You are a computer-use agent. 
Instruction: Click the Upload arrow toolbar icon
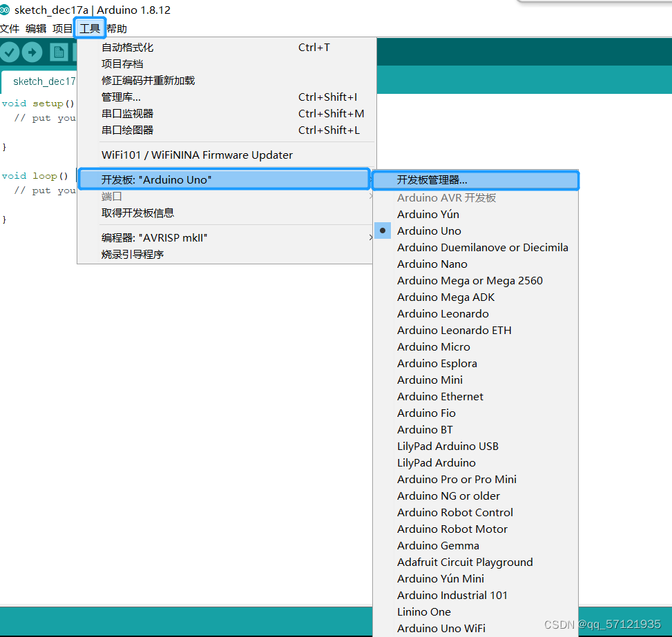click(32, 52)
